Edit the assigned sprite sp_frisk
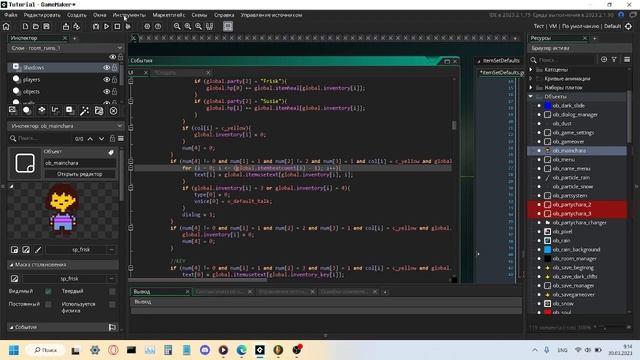Image resolution: width=640 pixels, height=360 pixels. (26, 249)
